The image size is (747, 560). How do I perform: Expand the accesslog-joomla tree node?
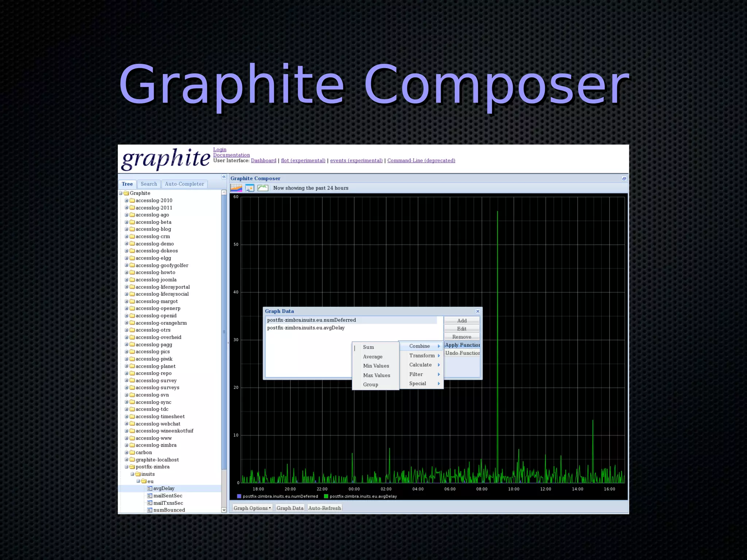point(127,280)
